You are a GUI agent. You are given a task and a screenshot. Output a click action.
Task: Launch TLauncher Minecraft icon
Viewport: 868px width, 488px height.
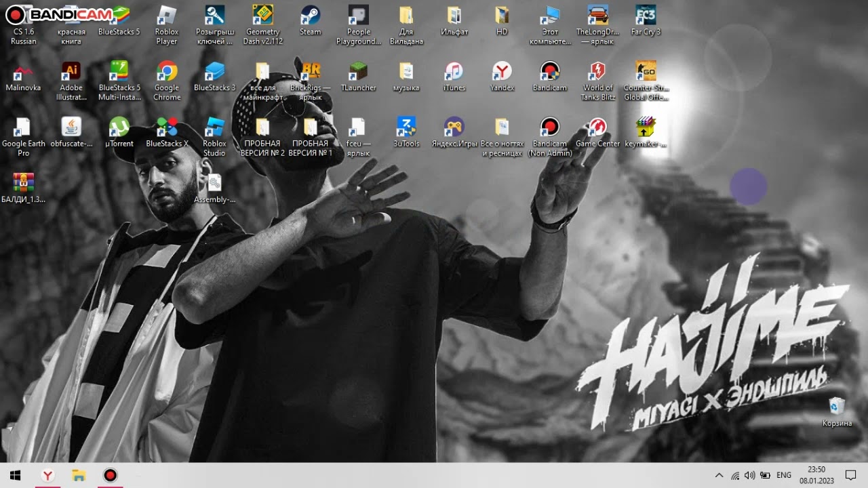359,77
